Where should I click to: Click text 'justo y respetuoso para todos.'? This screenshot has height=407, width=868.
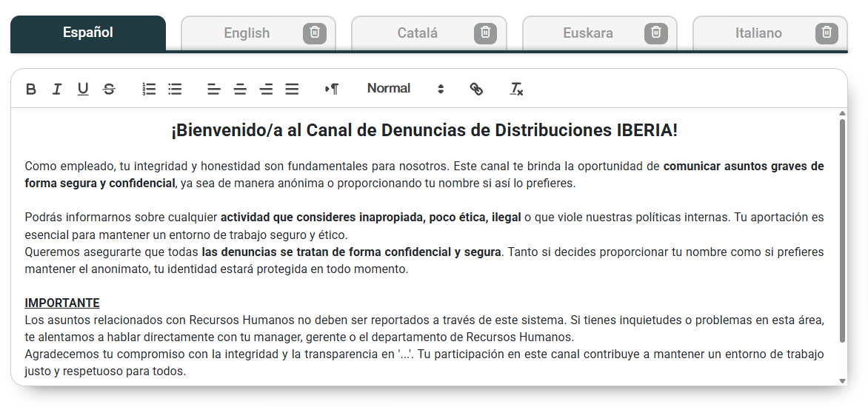point(105,371)
